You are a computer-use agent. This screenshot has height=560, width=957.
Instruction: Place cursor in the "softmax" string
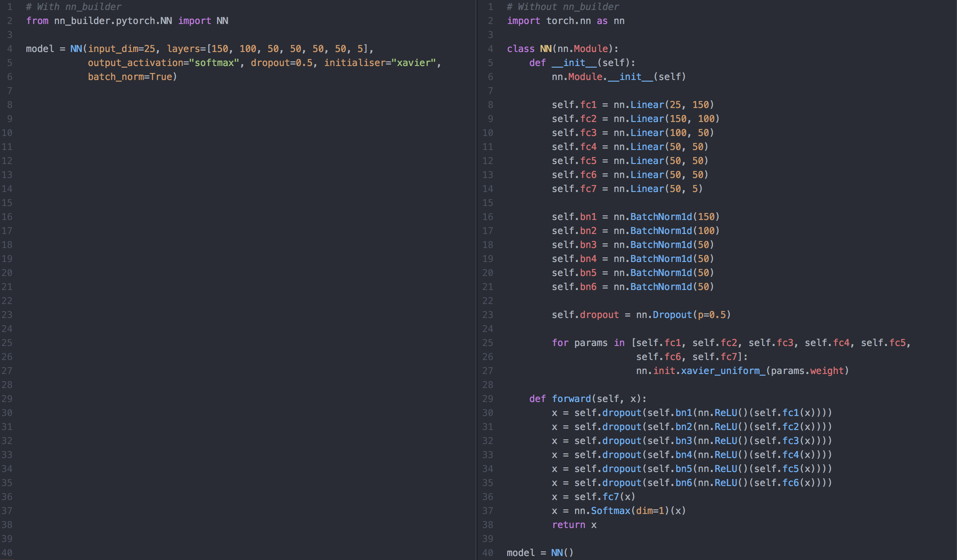[x=214, y=63]
